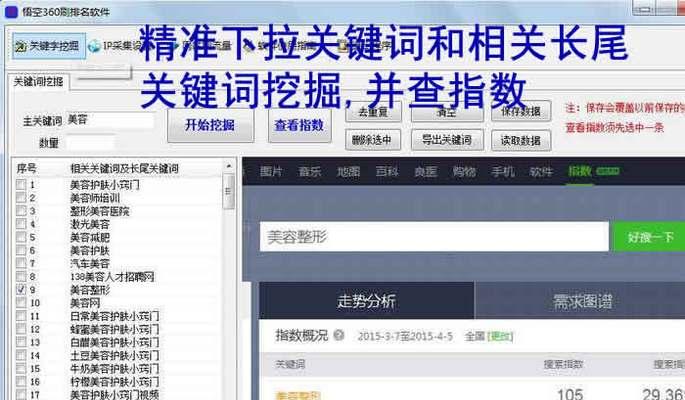Save data with the 保存数据 button
This screenshot has height=400, width=685.
pyautogui.click(x=521, y=111)
